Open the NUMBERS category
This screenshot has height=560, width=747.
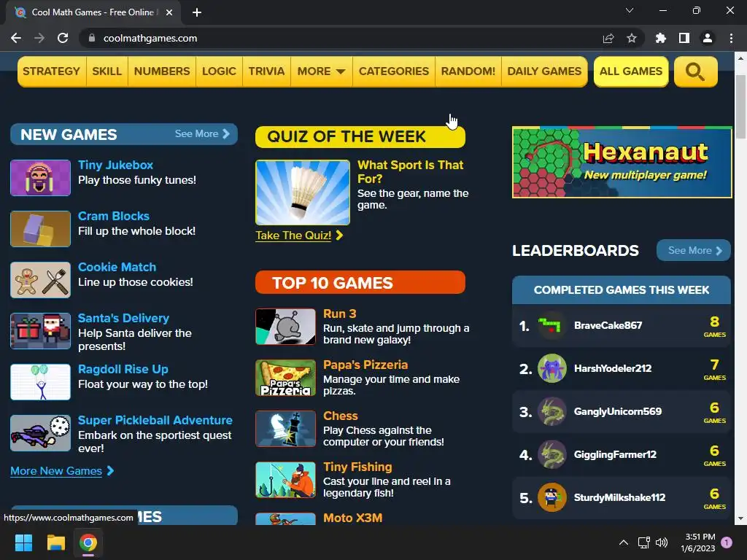tap(162, 71)
